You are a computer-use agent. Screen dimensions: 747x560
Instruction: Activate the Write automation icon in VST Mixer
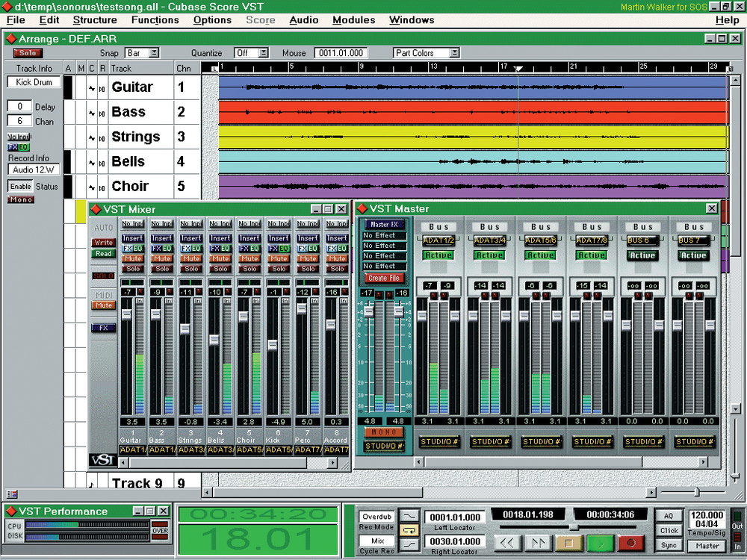103,242
